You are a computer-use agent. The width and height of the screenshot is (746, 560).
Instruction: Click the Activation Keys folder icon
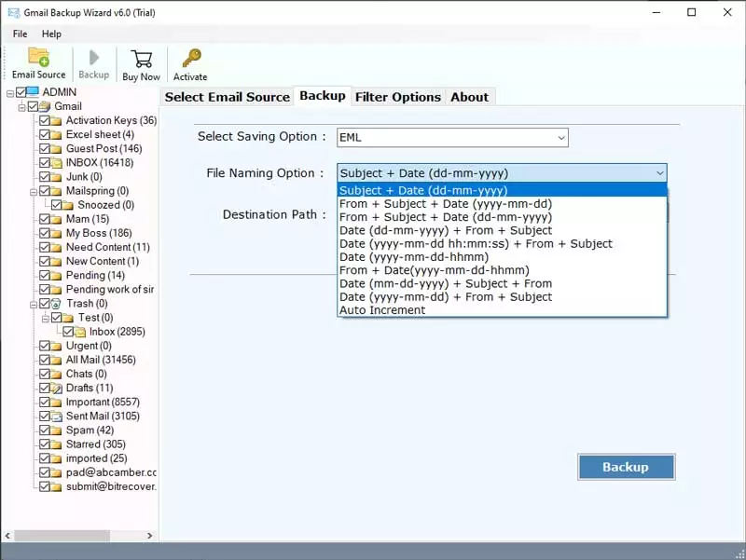(x=56, y=121)
